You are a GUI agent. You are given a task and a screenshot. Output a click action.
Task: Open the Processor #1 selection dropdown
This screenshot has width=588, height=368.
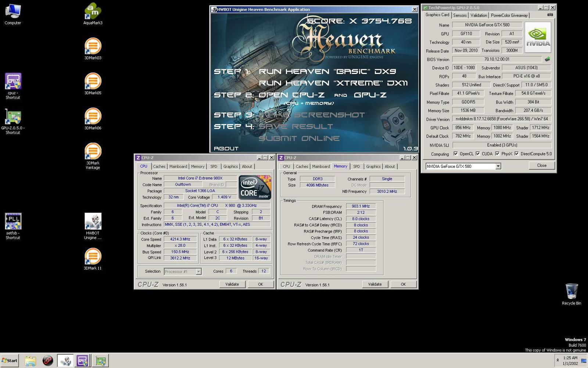[198, 272]
